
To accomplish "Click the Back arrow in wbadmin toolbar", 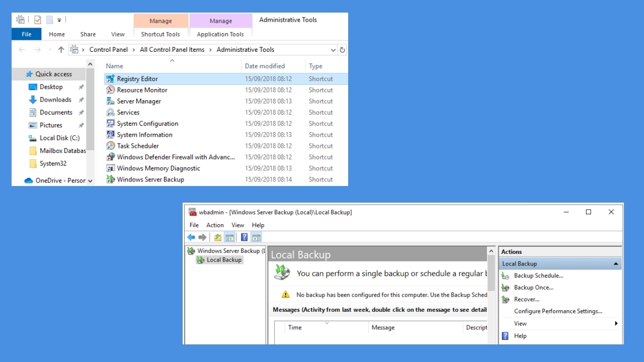I will pyautogui.click(x=191, y=237).
